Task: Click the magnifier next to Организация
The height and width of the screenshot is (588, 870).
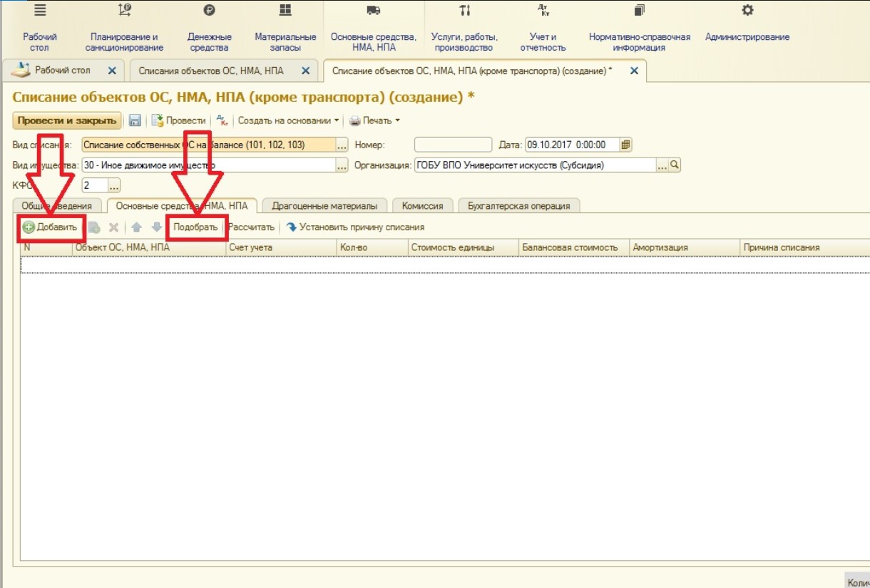Action: coord(675,165)
